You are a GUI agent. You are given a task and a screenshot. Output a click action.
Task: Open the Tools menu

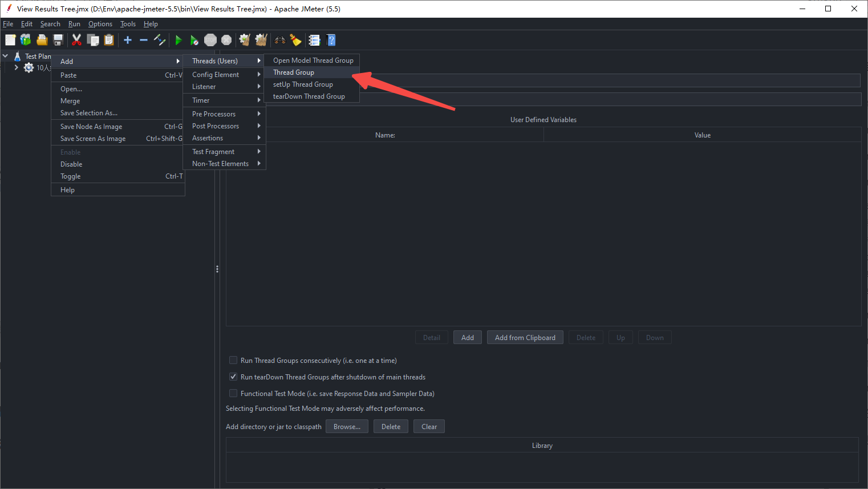coord(128,24)
